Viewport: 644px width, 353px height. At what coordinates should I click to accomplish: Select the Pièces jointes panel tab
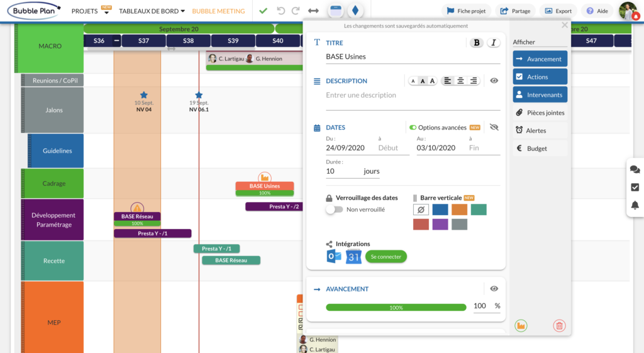click(540, 113)
